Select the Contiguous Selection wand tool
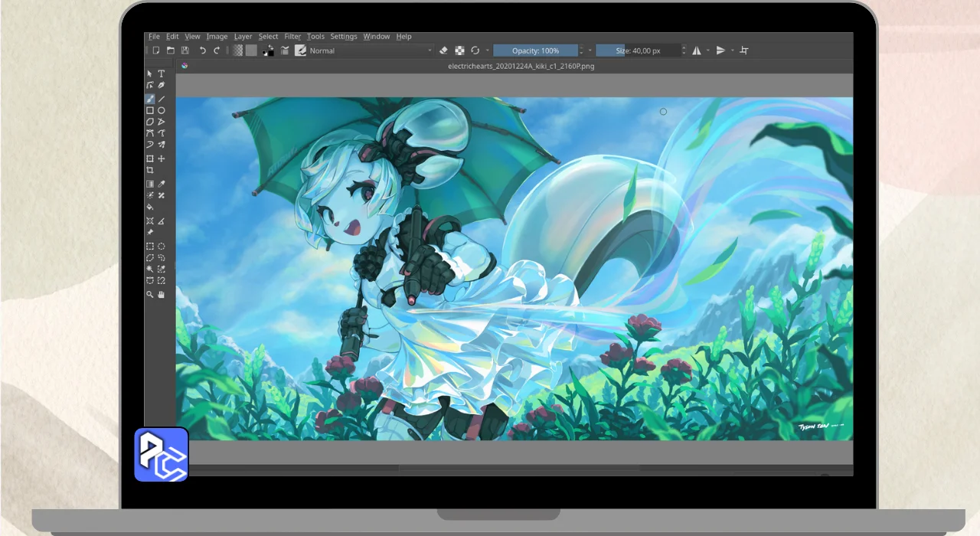This screenshot has width=980, height=536. pyautogui.click(x=150, y=270)
